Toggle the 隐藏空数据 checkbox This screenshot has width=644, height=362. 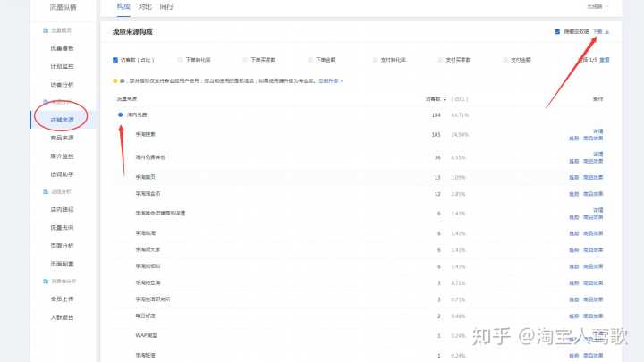pos(557,31)
